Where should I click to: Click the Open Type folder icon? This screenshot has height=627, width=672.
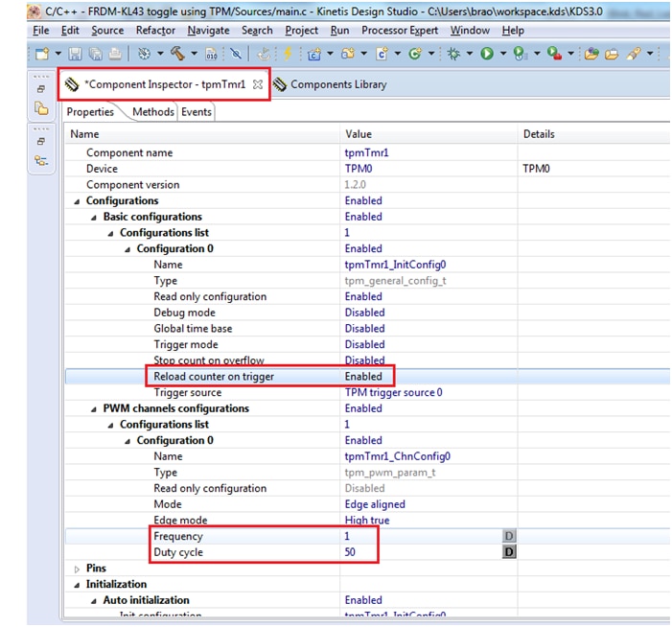(x=591, y=54)
